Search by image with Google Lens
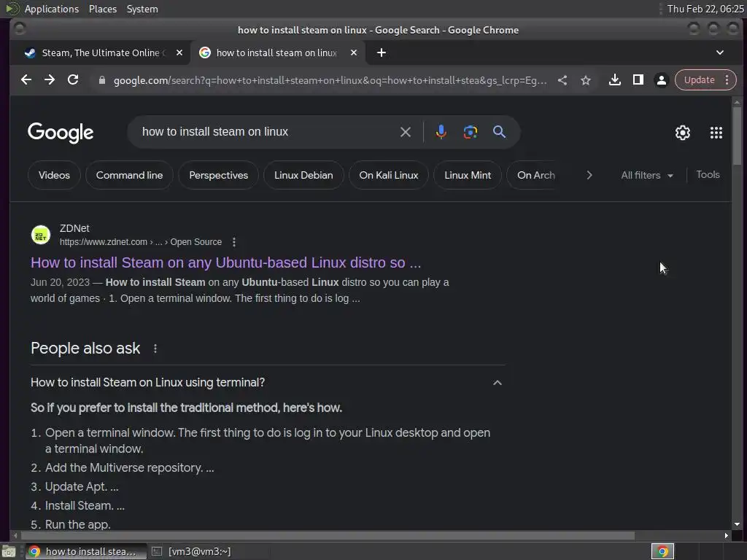The height and width of the screenshot is (560, 747). point(471,132)
